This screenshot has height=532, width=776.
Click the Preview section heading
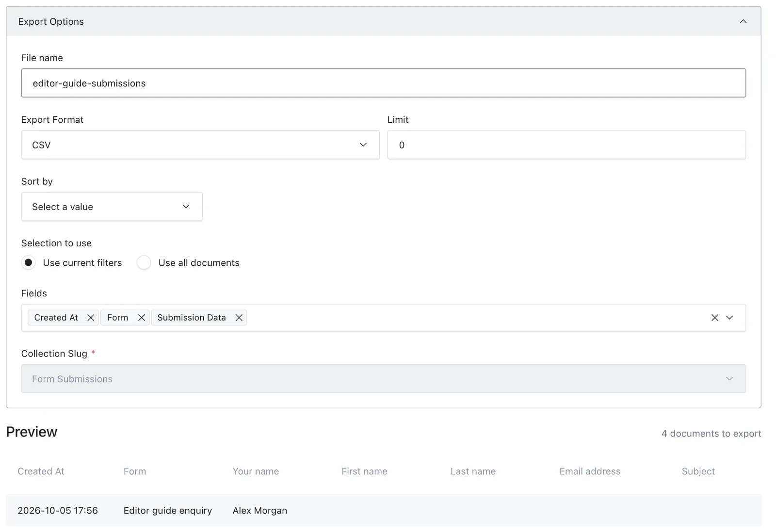coord(32,432)
